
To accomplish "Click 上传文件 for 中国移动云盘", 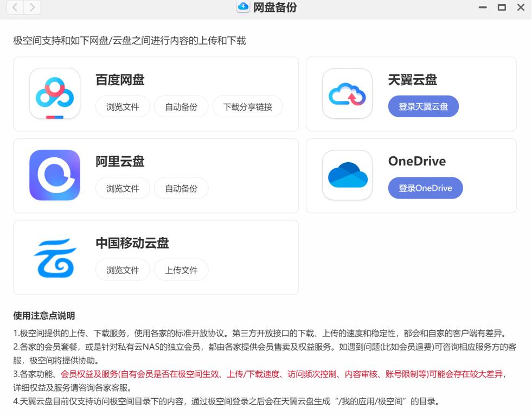I will point(182,270).
